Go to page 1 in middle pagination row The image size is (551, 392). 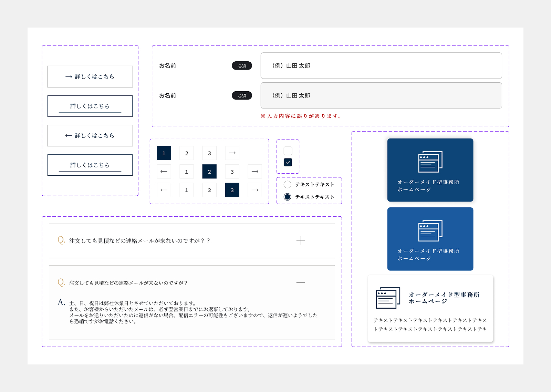pyautogui.click(x=187, y=172)
